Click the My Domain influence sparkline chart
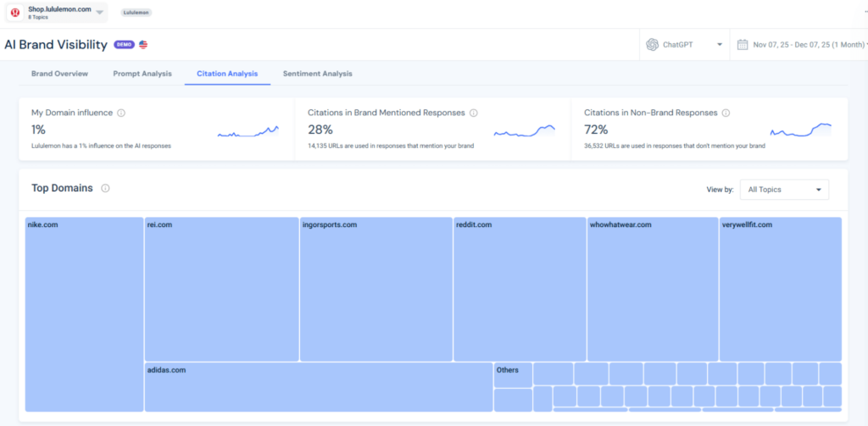 248,132
